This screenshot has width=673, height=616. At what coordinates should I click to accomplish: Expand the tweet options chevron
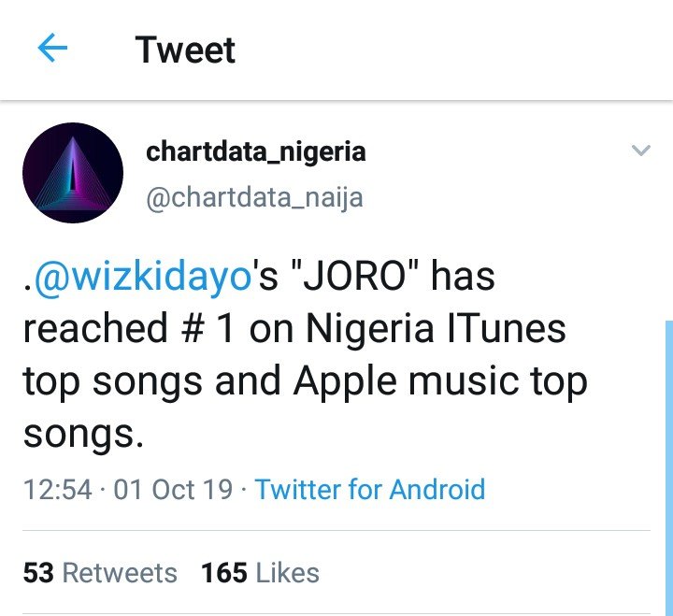[x=640, y=150]
